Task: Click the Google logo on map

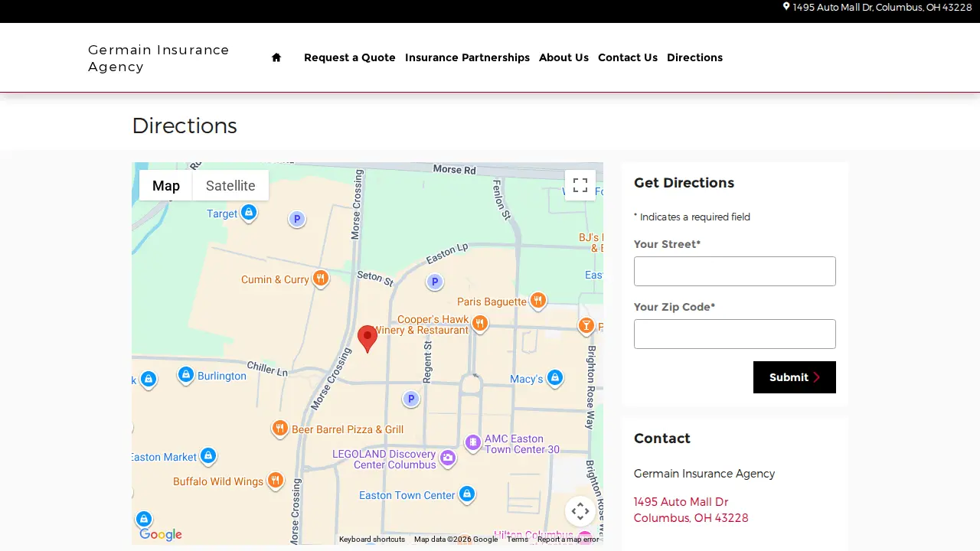Action: pyautogui.click(x=161, y=535)
